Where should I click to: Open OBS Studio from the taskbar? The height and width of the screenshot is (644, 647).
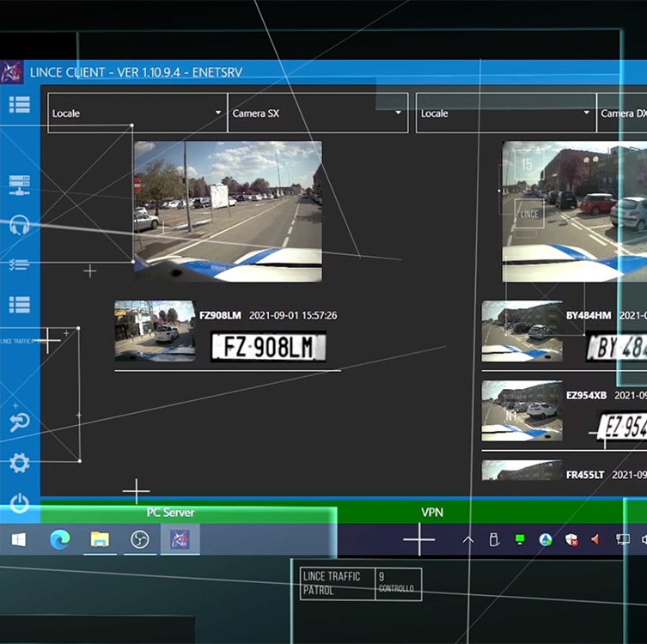(x=140, y=539)
